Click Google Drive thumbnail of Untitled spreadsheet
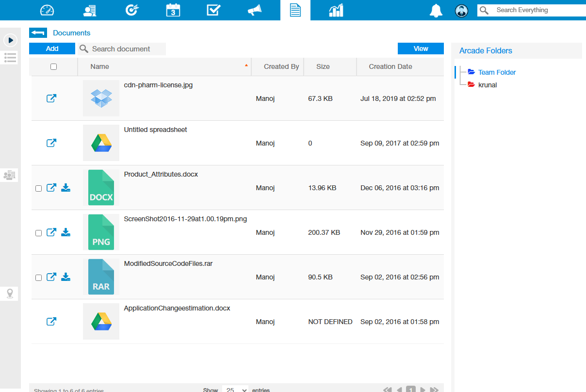This screenshot has width=586, height=392. [101, 143]
